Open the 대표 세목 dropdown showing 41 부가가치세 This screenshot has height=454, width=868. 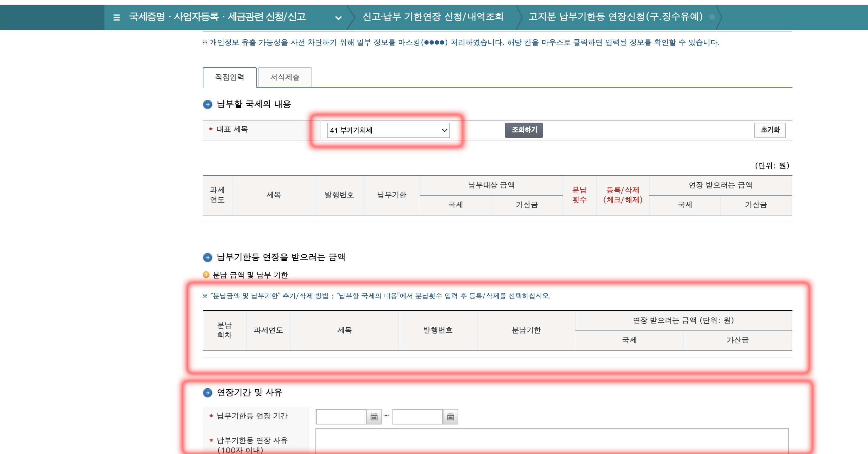(388, 131)
